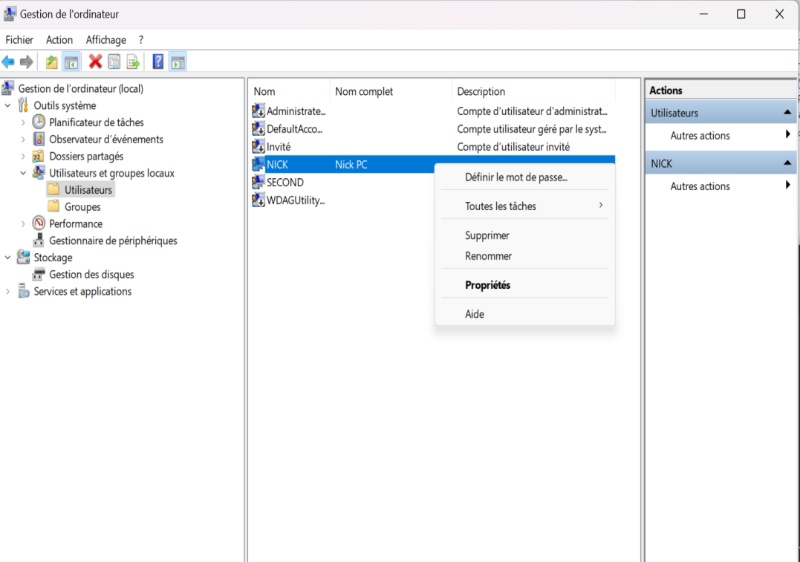The height and width of the screenshot is (562, 800).
Task: Open the Affichage menu
Action: click(106, 40)
